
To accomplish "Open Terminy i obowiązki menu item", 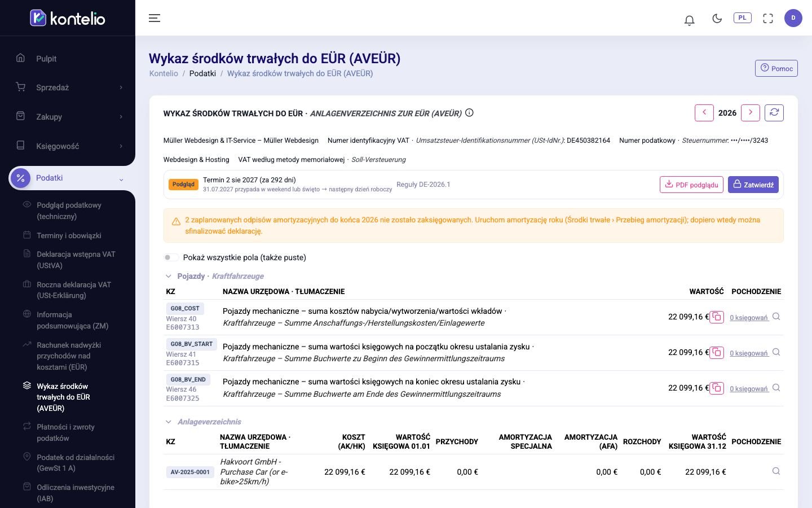I will point(69,235).
